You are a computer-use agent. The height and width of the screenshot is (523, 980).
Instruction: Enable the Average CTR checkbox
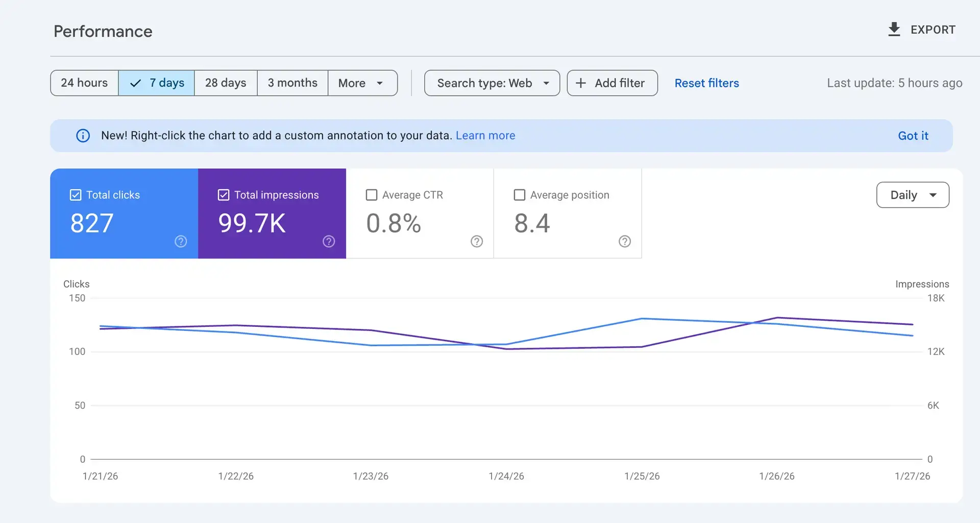371,195
